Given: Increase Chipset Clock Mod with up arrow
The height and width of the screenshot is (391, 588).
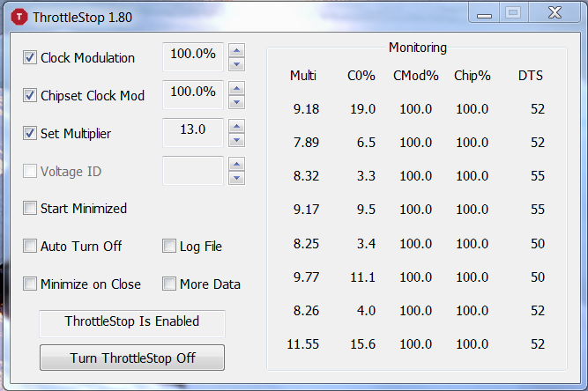Looking at the screenshot, I should (236, 88).
